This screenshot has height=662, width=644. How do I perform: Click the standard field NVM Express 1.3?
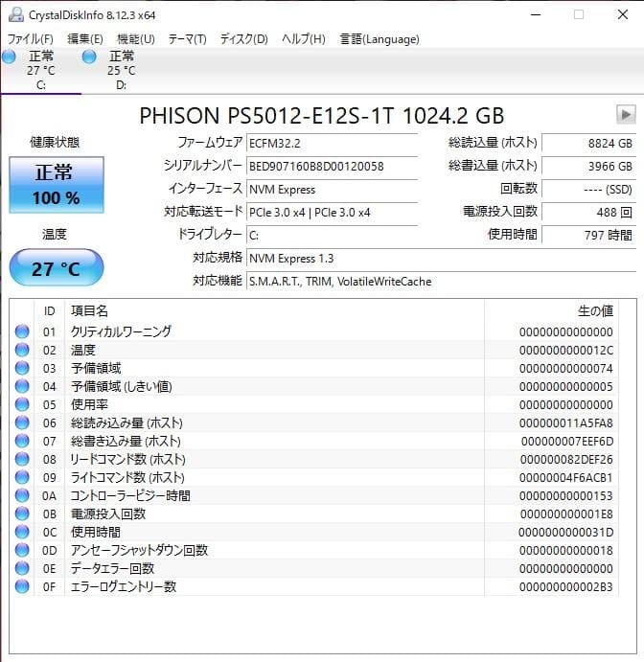click(441, 258)
